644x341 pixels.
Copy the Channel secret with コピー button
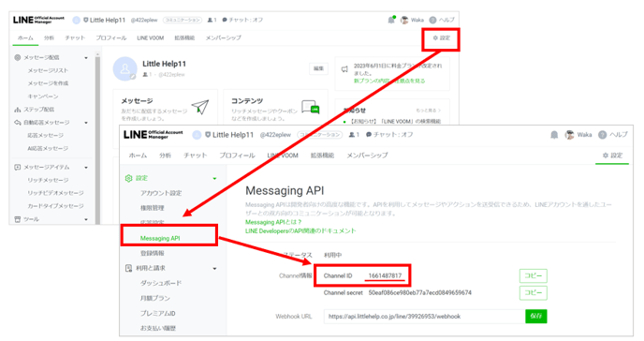(534, 293)
